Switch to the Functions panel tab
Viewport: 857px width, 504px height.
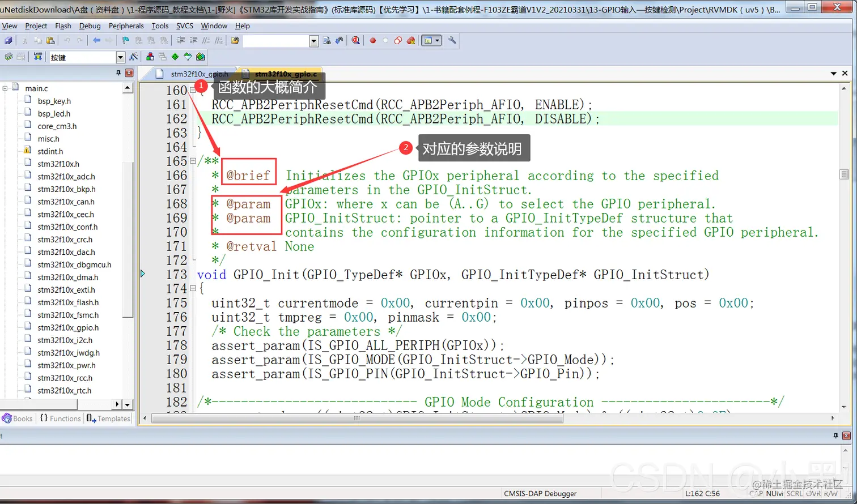[61, 418]
